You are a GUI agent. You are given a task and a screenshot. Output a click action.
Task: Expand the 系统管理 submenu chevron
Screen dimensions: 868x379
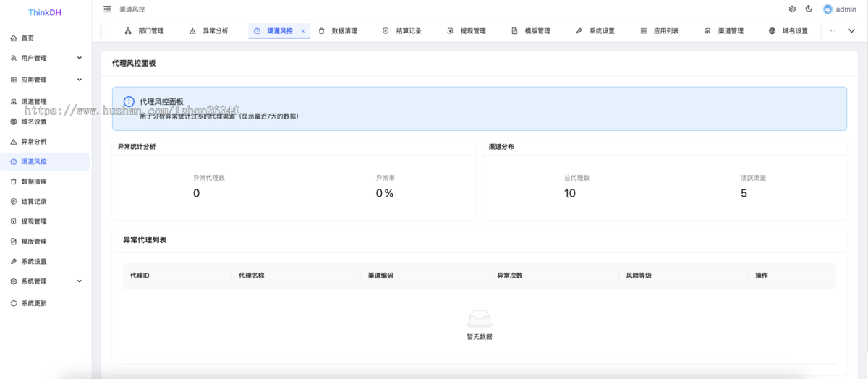pyautogui.click(x=80, y=281)
